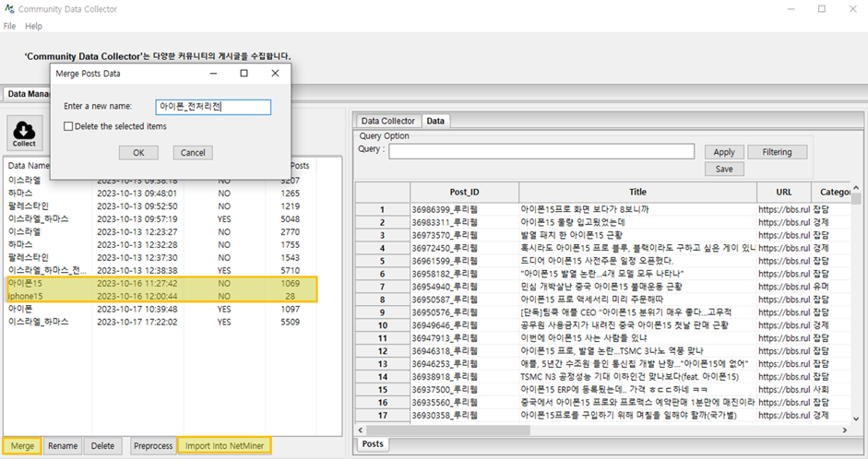Viewport: 868px width, 459px height.
Task: Click Import Into NetMiner button
Action: click(x=224, y=446)
